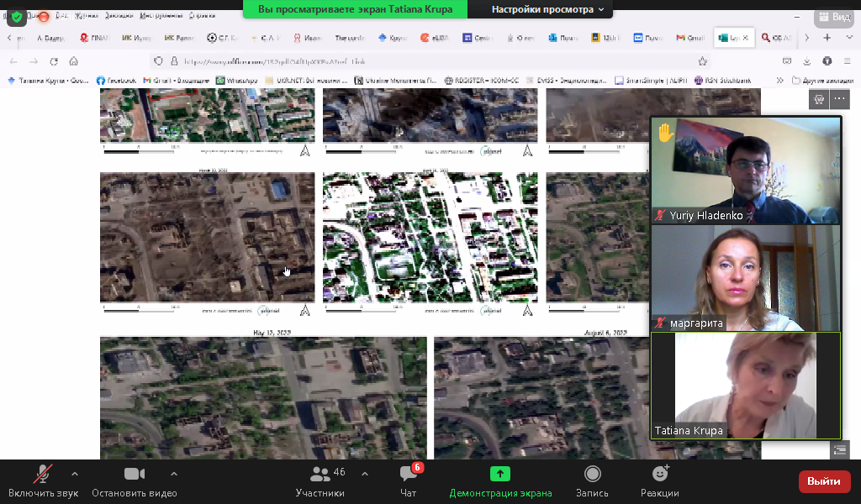The width and height of the screenshot is (861, 504).
Task: Select the Tatiana Krupa video thumbnail
Action: click(x=745, y=385)
